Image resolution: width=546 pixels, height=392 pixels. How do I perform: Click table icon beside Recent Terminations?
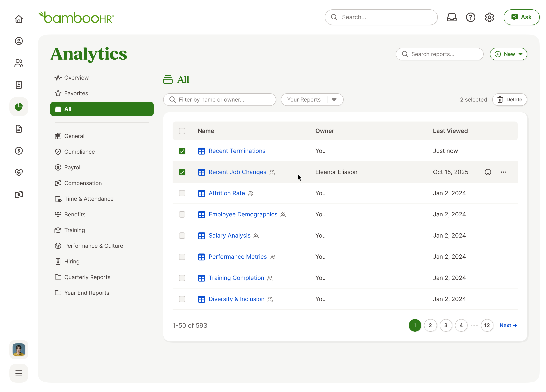(x=201, y=151)
